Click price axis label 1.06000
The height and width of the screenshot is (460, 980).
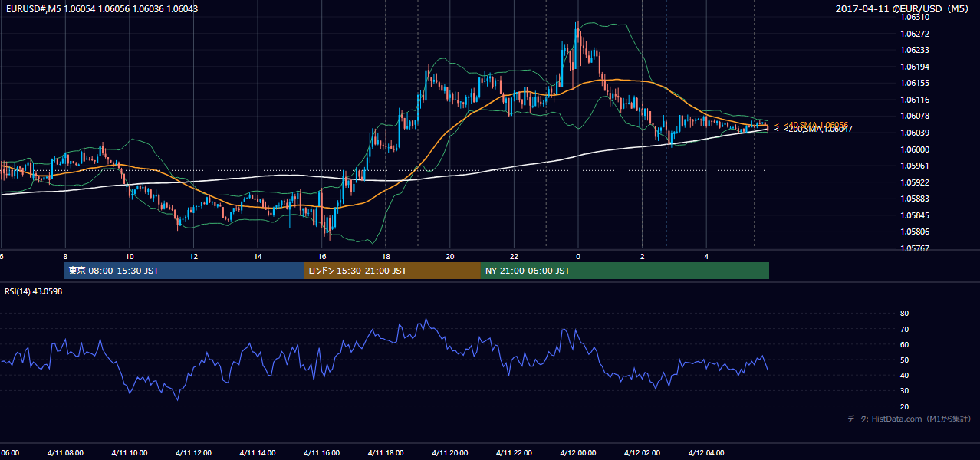(x=915, y=149)
